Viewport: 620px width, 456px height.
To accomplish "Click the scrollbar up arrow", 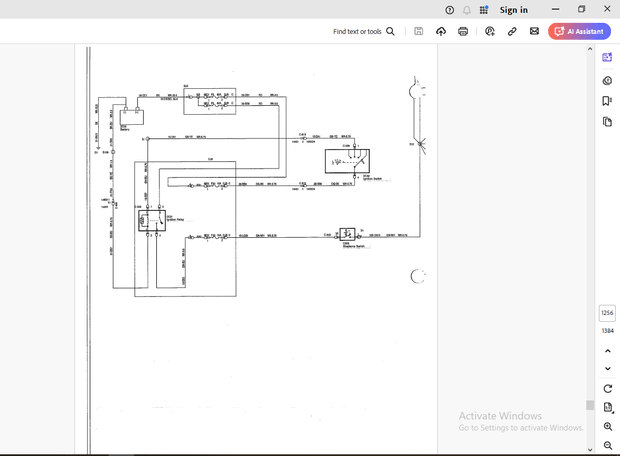I will (x=590, y=49).
